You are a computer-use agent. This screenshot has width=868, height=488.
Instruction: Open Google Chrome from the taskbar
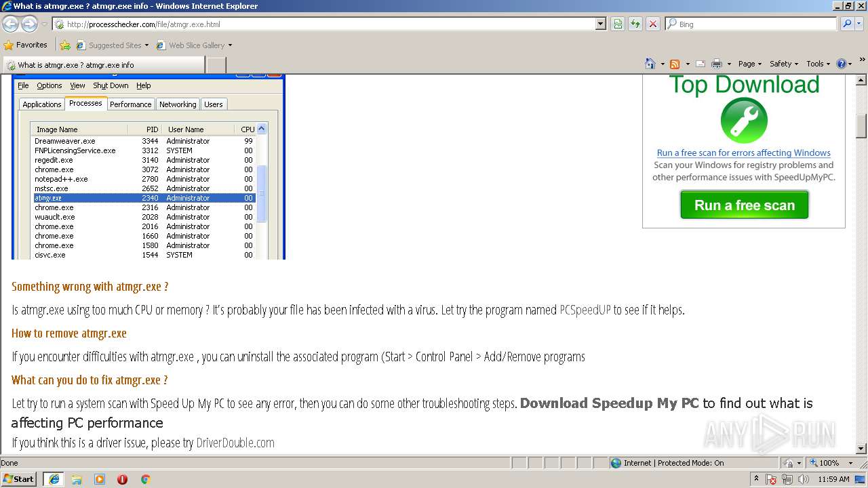[145, 479]
